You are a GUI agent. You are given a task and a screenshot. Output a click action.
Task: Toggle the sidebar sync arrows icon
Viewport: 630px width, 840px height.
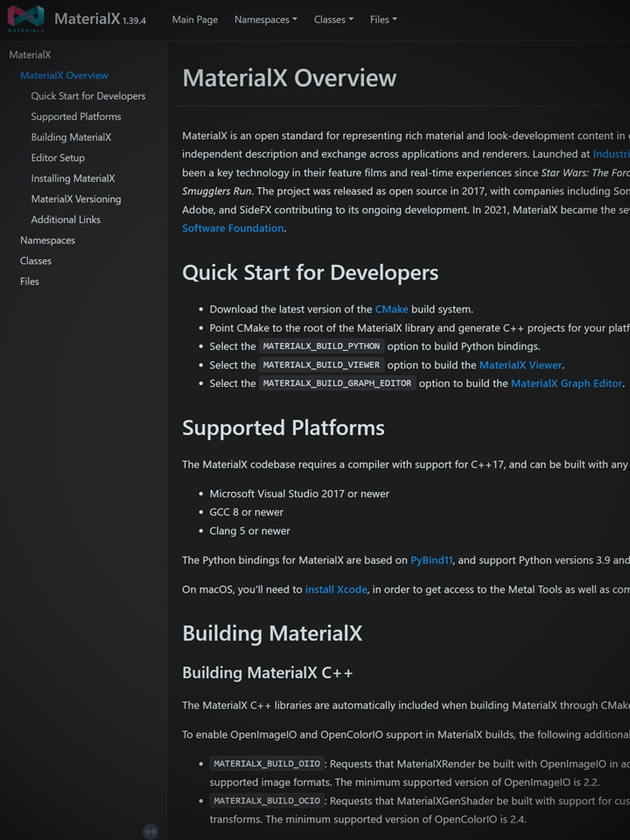click(150, 831)
